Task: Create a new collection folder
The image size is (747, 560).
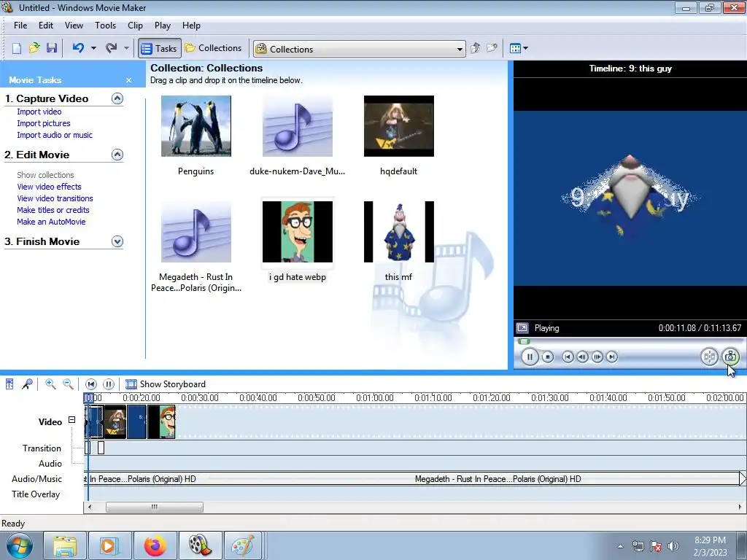Action: coord(492,48)
